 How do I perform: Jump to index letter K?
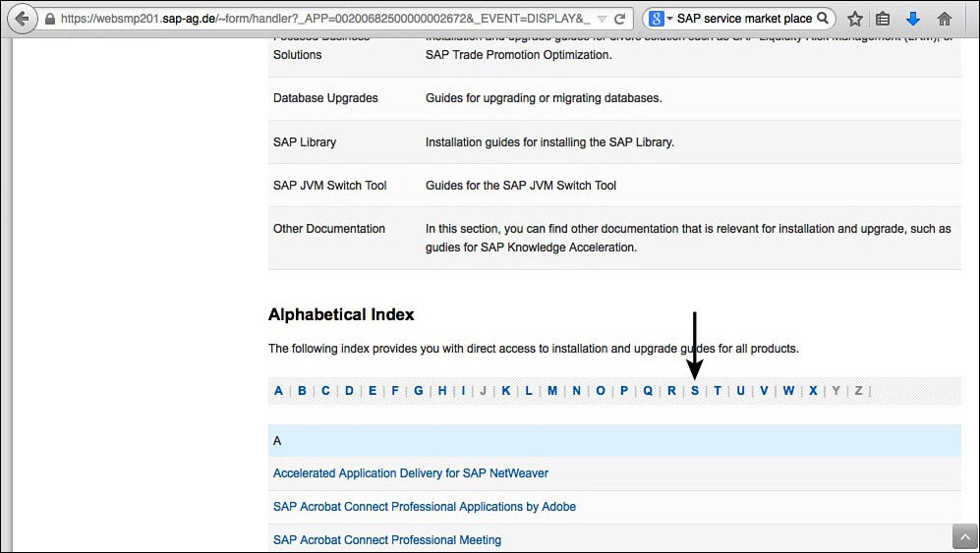[506, 391]
